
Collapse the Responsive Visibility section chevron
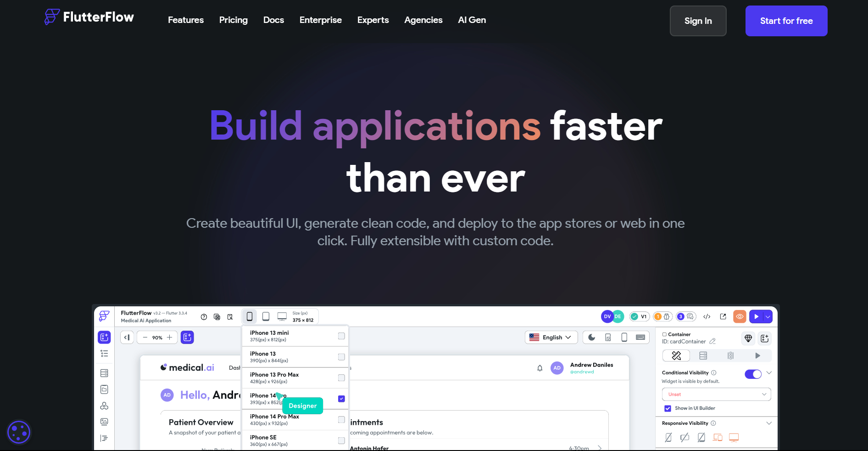click(x=769, y=423)
